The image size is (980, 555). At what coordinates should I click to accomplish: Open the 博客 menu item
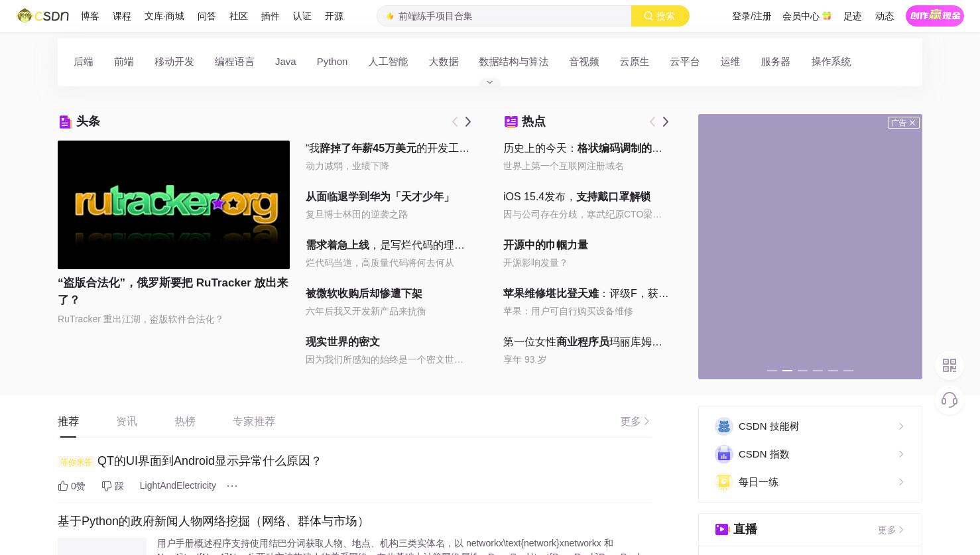tap(90, 16)
